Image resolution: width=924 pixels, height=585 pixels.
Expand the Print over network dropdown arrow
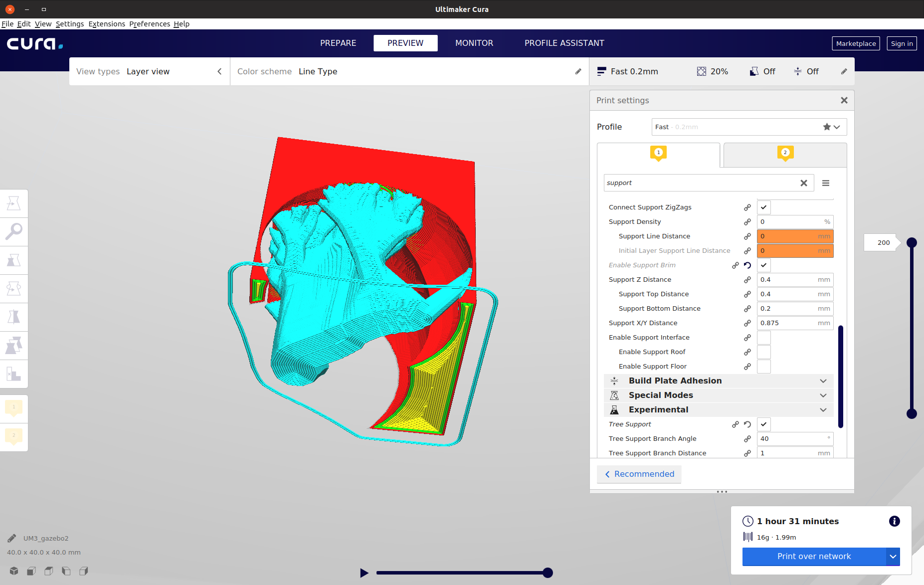(892, 557)
